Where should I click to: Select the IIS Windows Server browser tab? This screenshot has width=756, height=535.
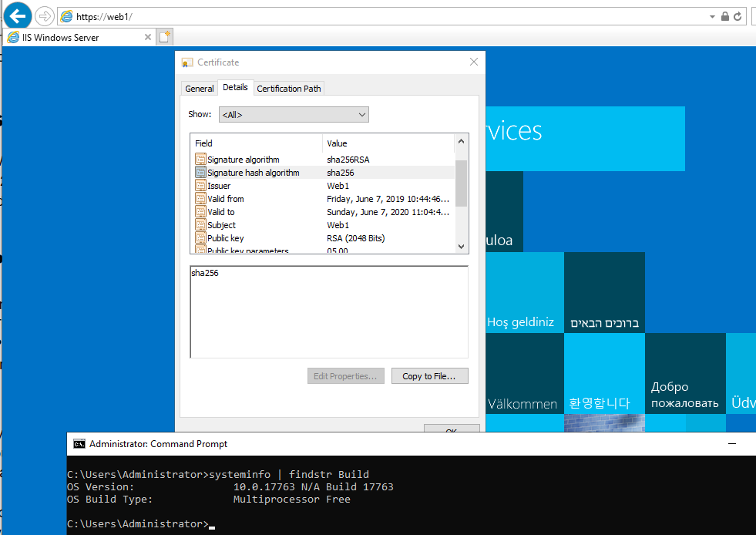point(79,37)
